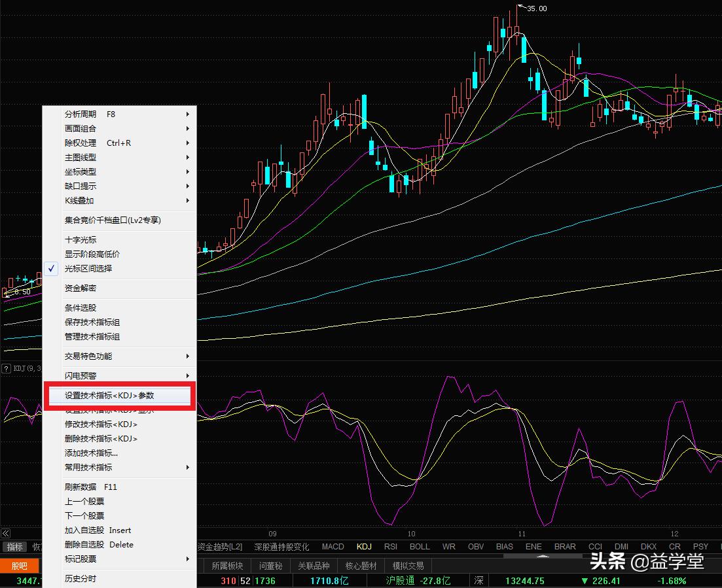Image resolution: width=722 pixels, height=588 pixels.
Task: Switch to the MACD indicator tab
Action: (333, 546)
